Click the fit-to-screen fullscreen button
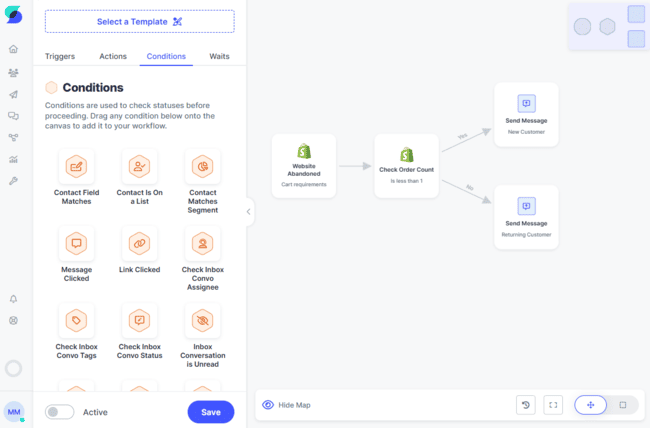Screen dimensions: 650x428 click(553, 405)
